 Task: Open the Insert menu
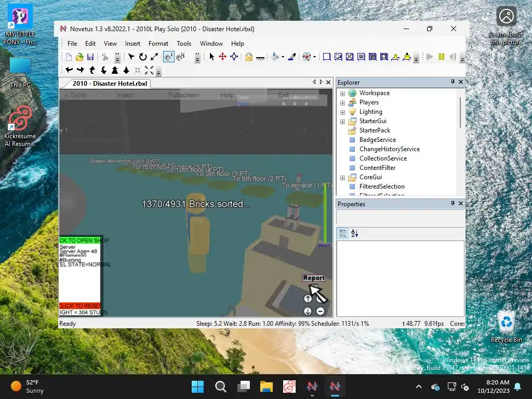(132, 44)
